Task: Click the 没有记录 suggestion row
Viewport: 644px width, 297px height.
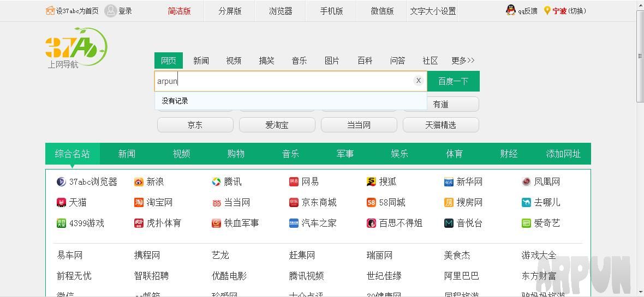Action: coord(291,101)
